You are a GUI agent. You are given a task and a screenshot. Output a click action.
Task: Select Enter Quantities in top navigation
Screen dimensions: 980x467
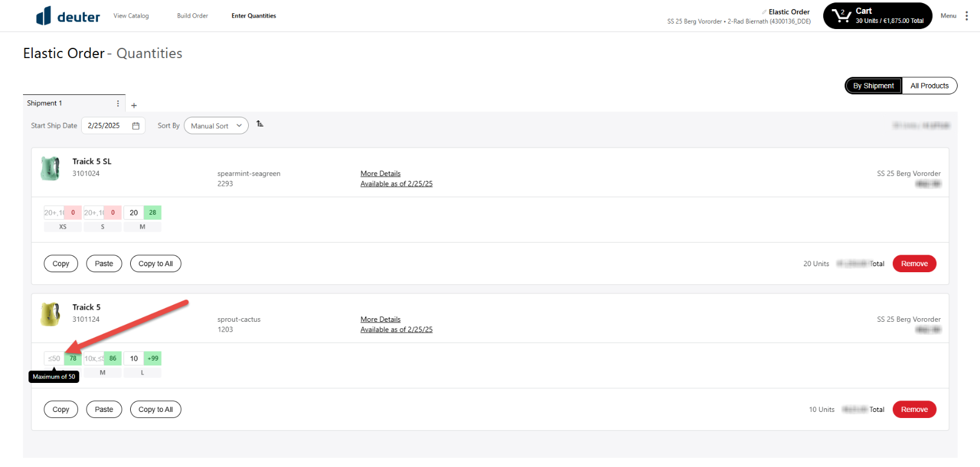tap(254, 16)
